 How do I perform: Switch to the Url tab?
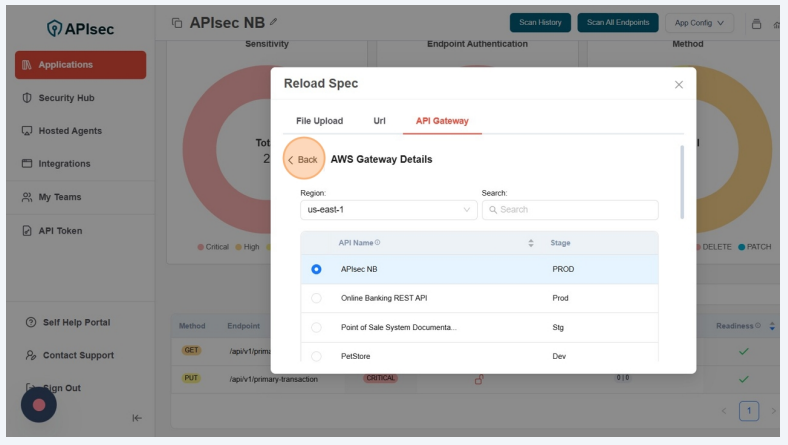click(x=379, y=121)
